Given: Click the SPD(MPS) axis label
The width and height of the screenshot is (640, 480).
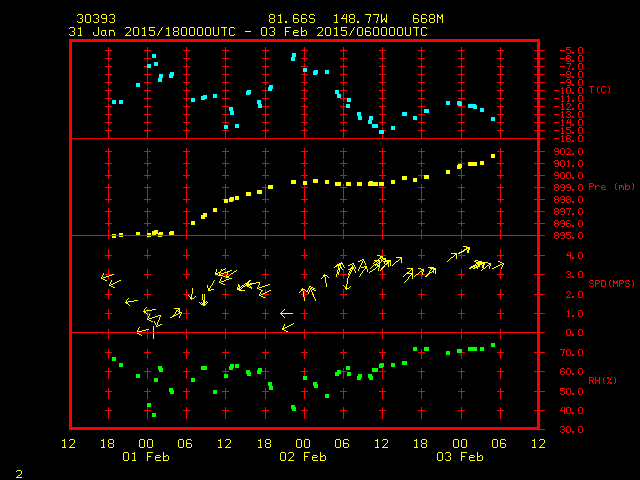Looking at the screenshot, I should coord(611,283).
